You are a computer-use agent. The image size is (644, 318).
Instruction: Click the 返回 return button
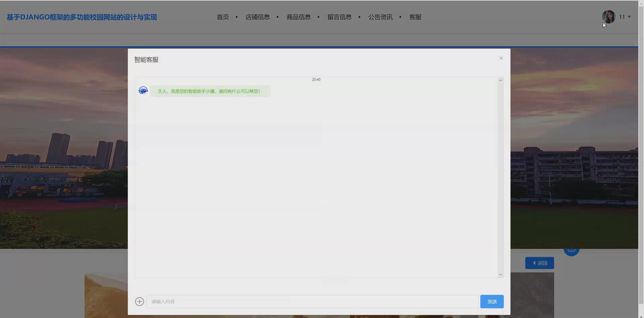(539, 263)
